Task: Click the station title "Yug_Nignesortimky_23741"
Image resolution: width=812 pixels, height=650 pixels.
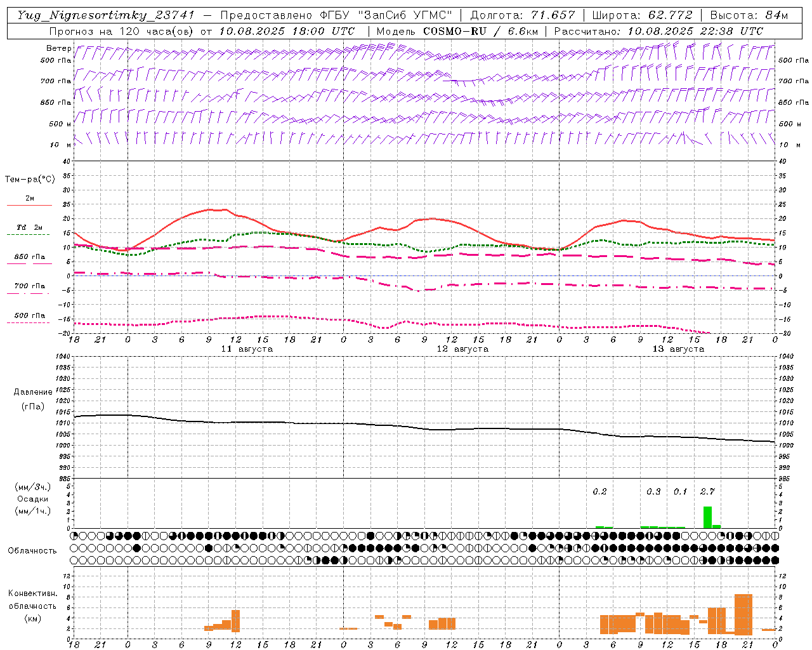Action: tap(105, 15)
